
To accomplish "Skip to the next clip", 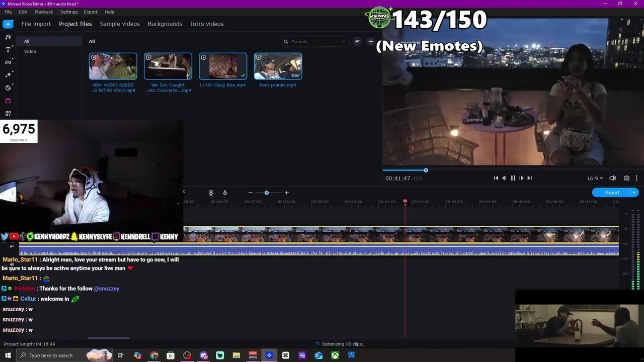I will (x=529, y=178).
